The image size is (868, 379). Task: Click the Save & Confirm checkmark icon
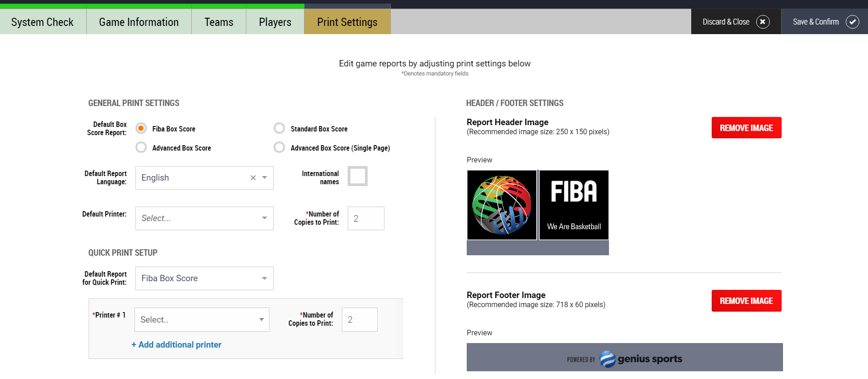(852, 22)
